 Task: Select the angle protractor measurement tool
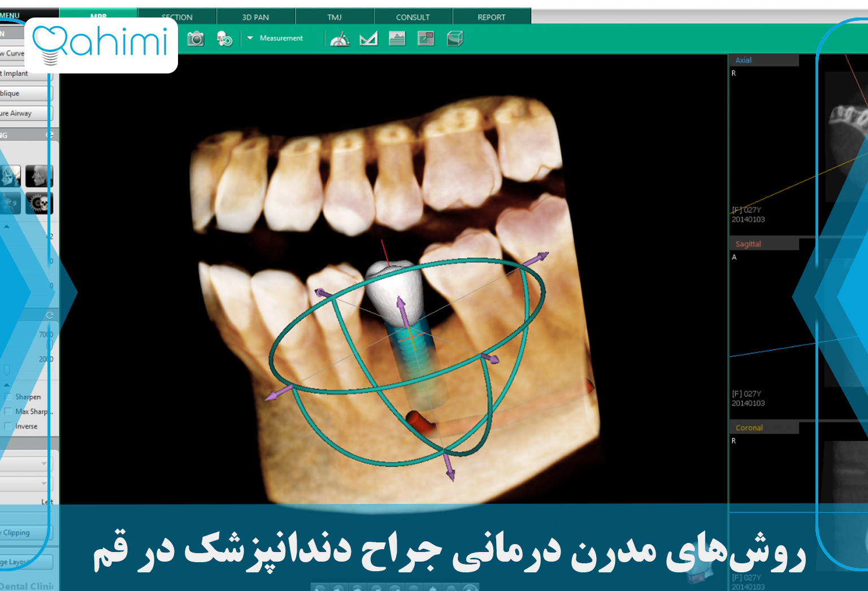click(340, 38)
